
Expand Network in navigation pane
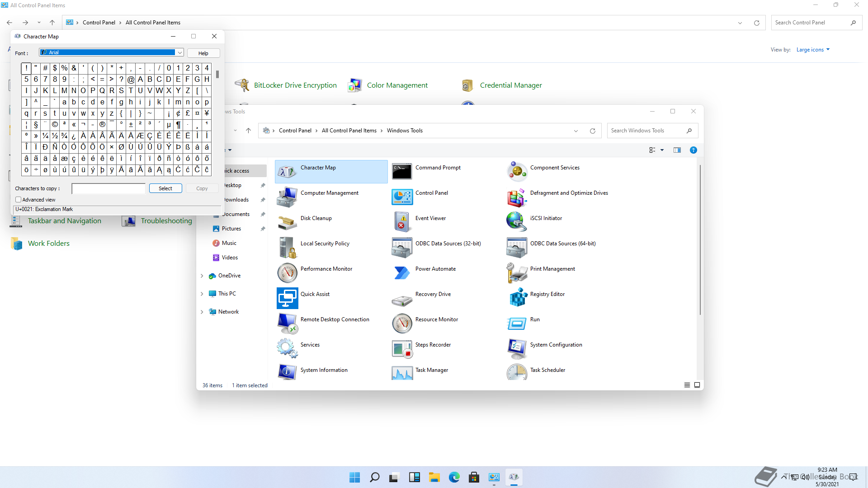tap(202, 312)
